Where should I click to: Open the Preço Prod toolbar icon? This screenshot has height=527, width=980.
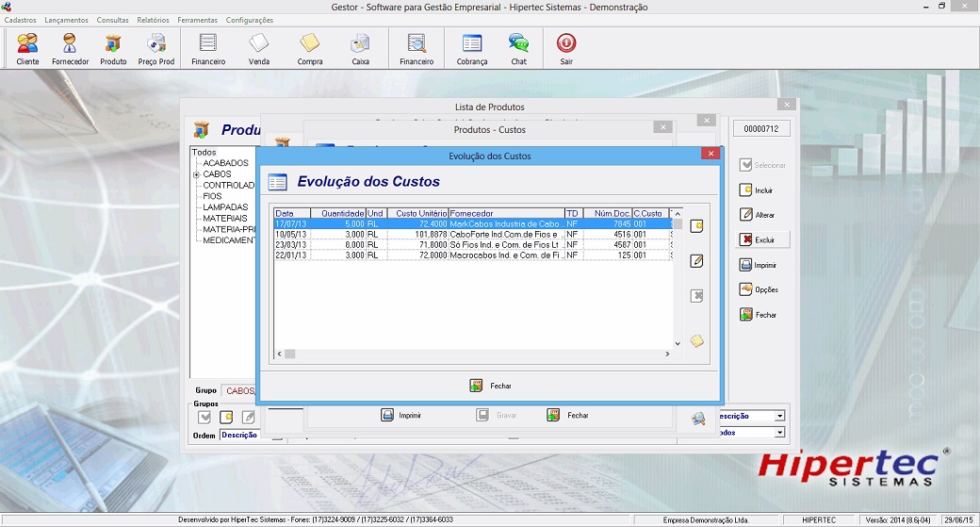[156, 49]
